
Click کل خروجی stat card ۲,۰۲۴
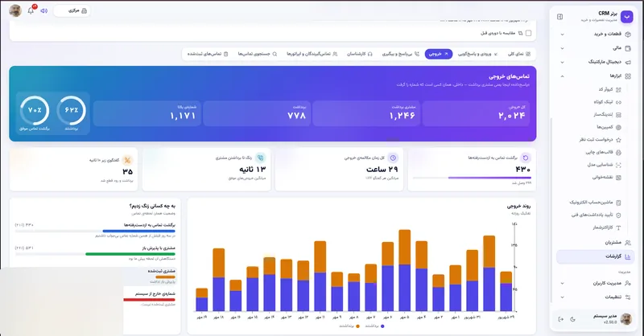[476, 113]
